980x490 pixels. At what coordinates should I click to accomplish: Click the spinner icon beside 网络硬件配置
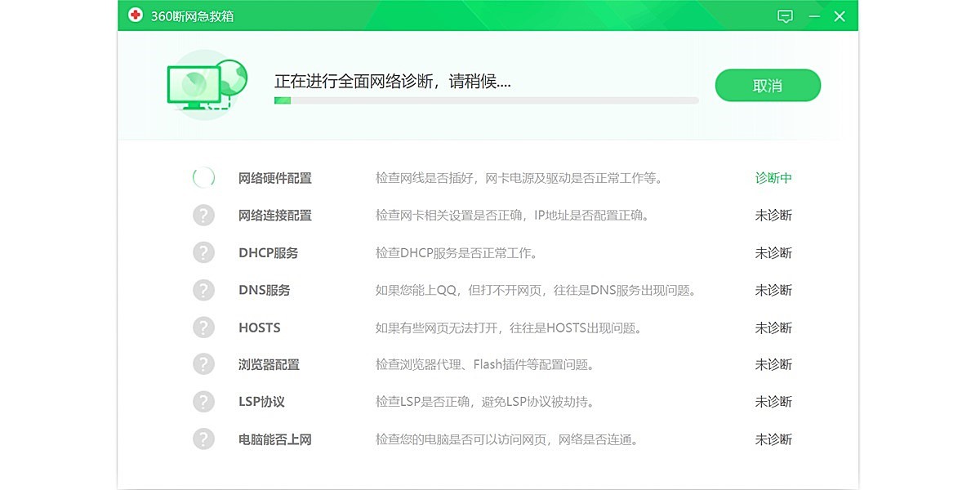[203, 177]
